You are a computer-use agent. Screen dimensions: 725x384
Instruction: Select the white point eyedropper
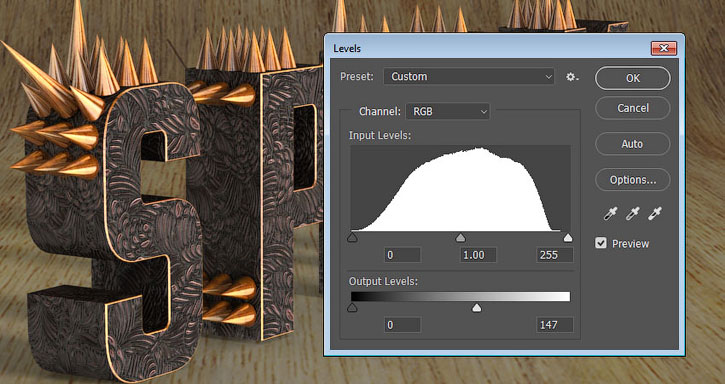654,214
